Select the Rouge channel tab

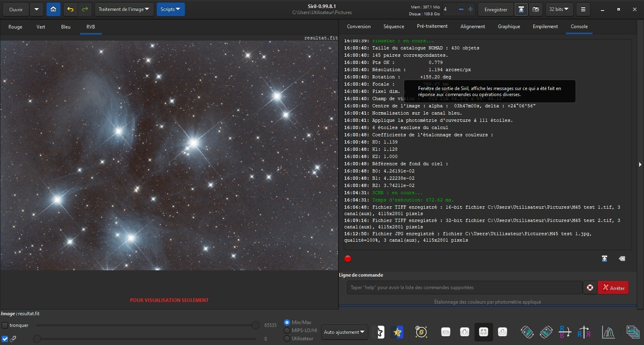[x=15, y=27]
